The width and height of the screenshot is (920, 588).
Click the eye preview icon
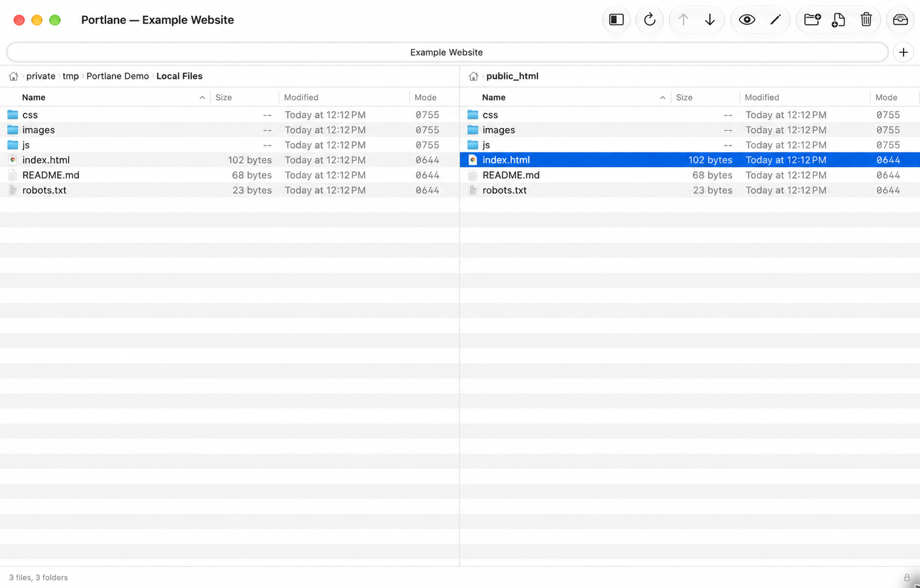pos(746,20)
